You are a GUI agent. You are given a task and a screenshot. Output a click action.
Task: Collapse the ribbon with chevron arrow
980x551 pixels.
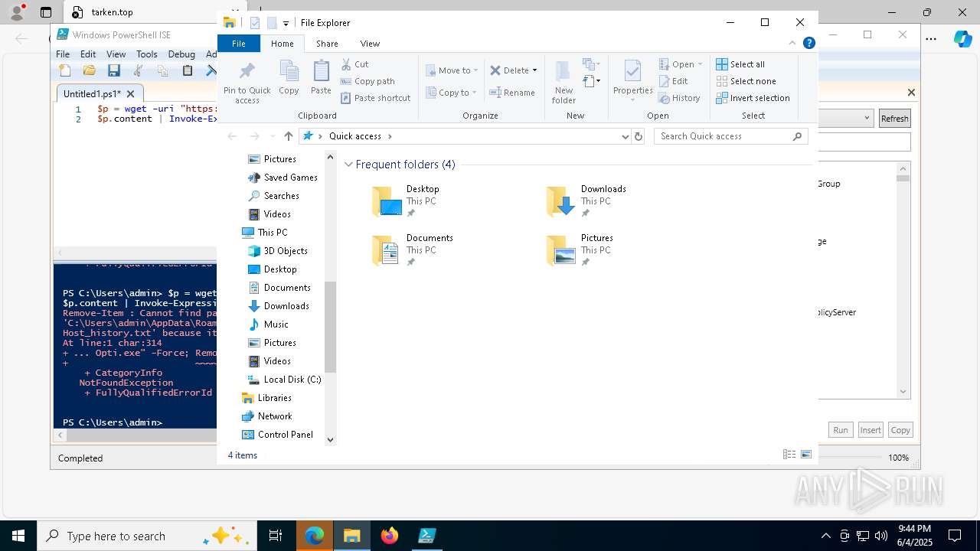point(792,43)
